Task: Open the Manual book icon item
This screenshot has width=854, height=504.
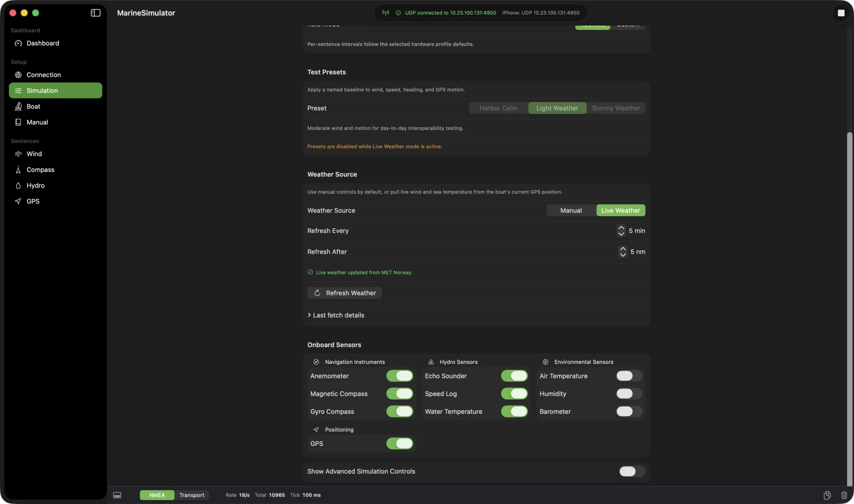Action: coord(18,122)
